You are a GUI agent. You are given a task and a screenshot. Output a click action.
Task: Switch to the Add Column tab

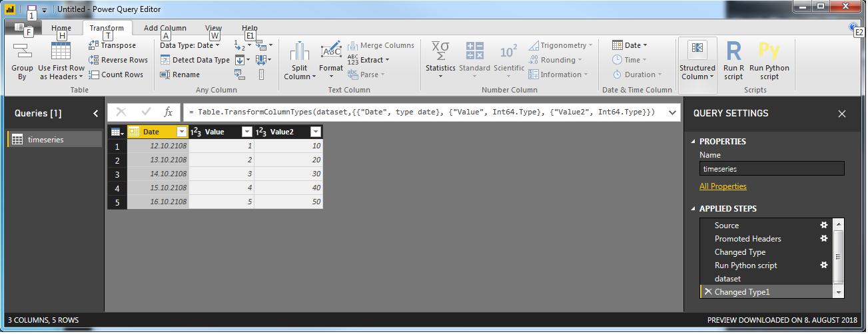165,28
